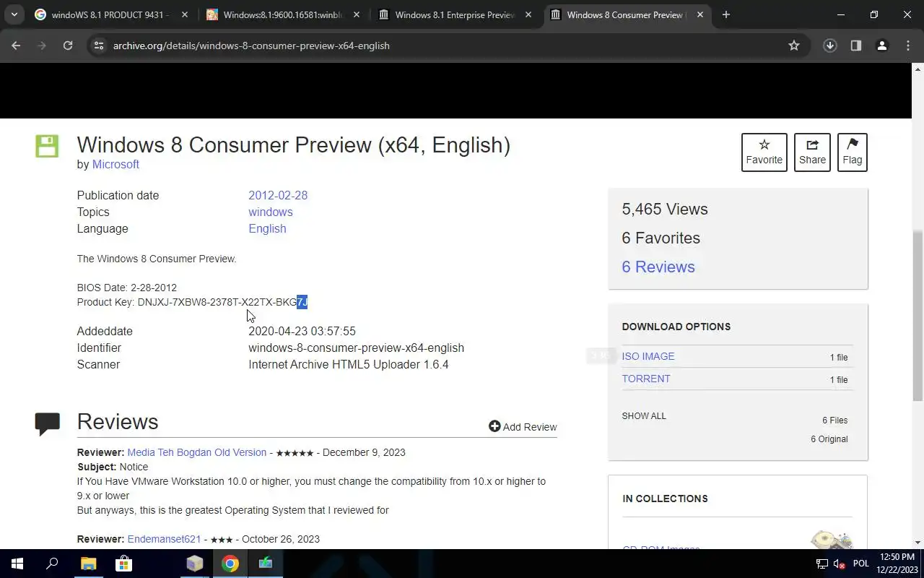Screen dimensions: 924x578
Task: Open the box-shaped app in taskbar
Action: coord(194,564)
